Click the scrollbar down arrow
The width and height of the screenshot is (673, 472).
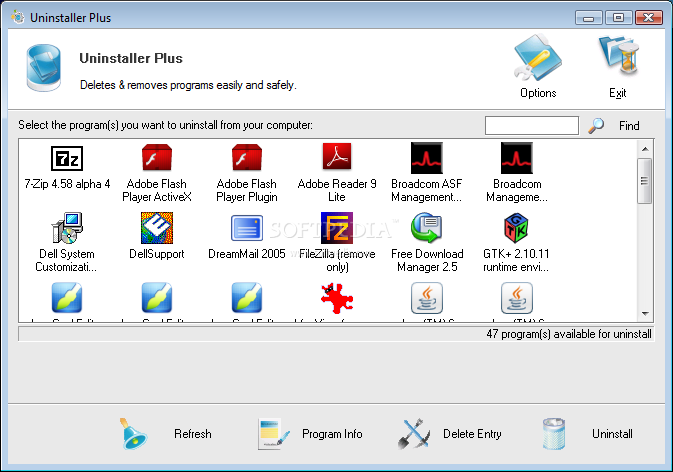645,314
